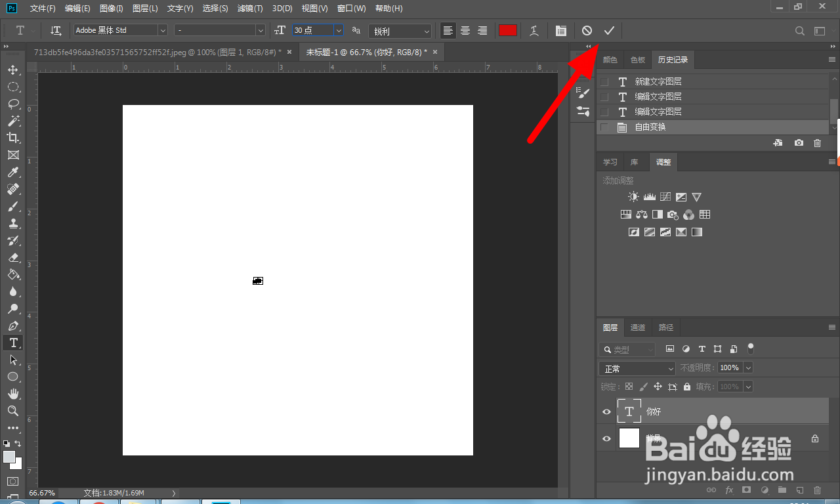This screenshot has height=504, width=840.
Task: Switch to the 通道 tab
Action: pyautogui.click(x=638, y=327)
